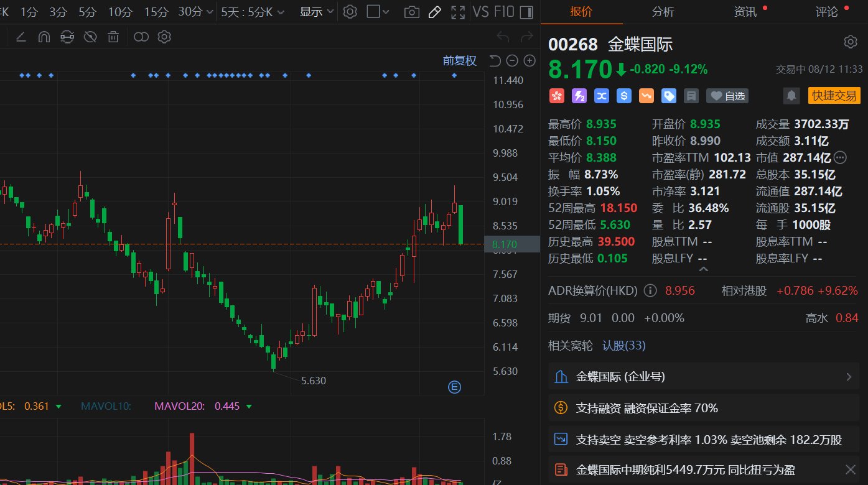This screenshot has height=485, width=868.
Task: Open 快捷交易 quick trade
Action: [834, 96]
